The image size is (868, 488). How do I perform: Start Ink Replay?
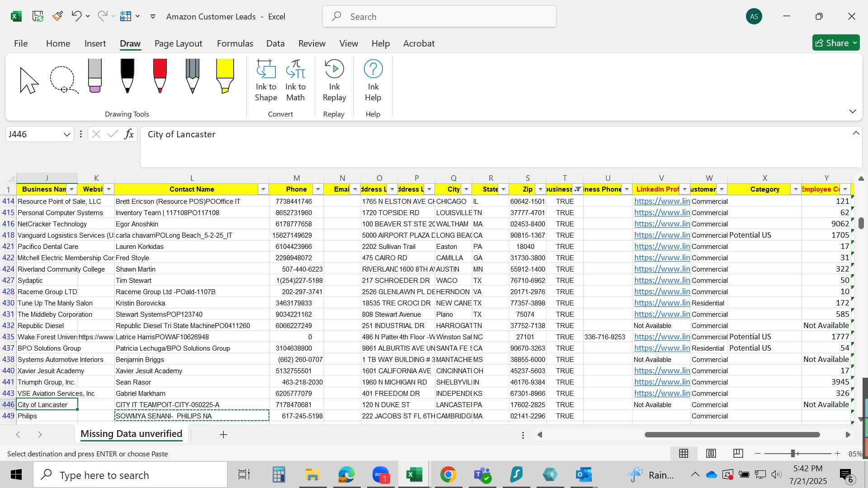[x=335, y=81]
